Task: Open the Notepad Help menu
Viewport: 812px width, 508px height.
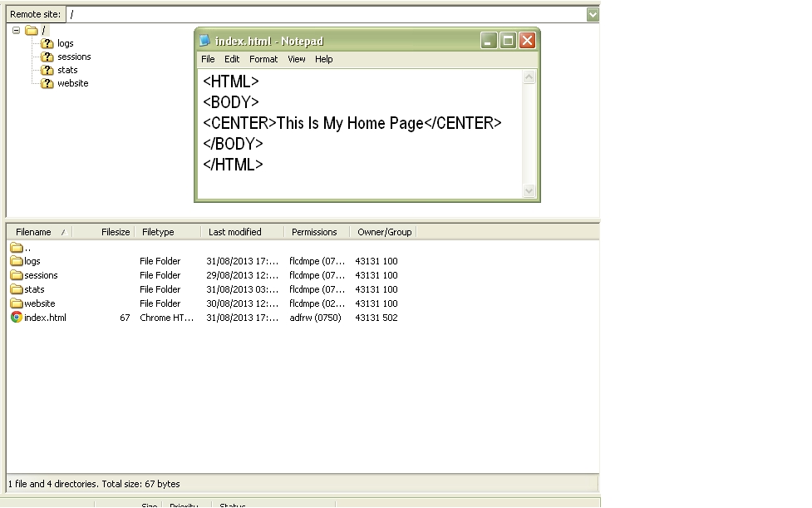Action: point(323,59)
